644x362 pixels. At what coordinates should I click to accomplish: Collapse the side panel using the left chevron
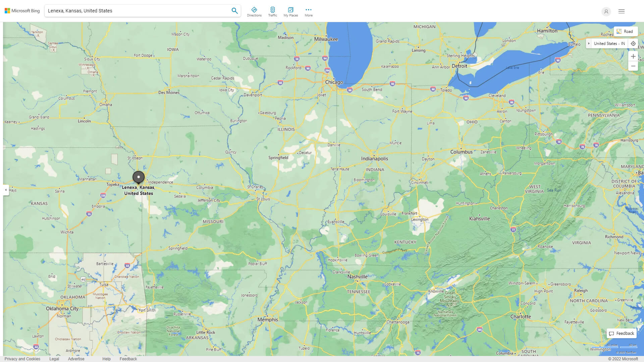coord(5,190)
